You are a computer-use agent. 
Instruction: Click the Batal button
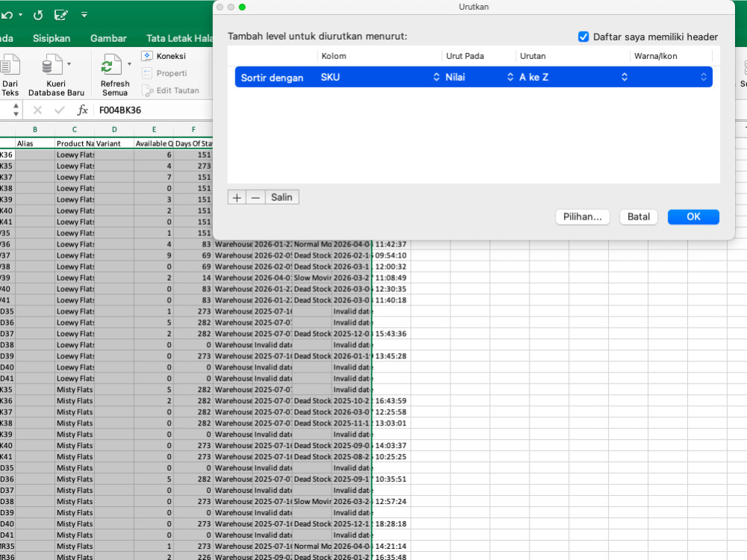639,217
